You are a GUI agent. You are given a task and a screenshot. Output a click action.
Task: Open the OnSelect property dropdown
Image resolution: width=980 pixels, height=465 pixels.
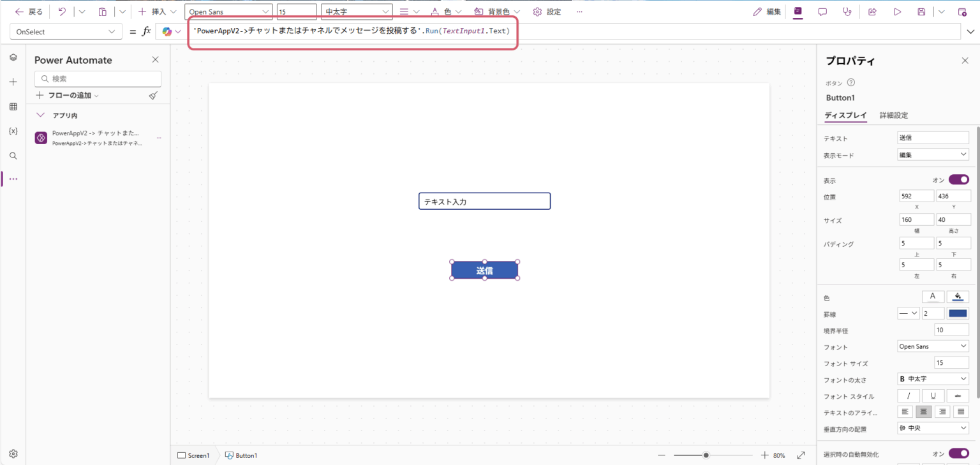tap(66, 31)
